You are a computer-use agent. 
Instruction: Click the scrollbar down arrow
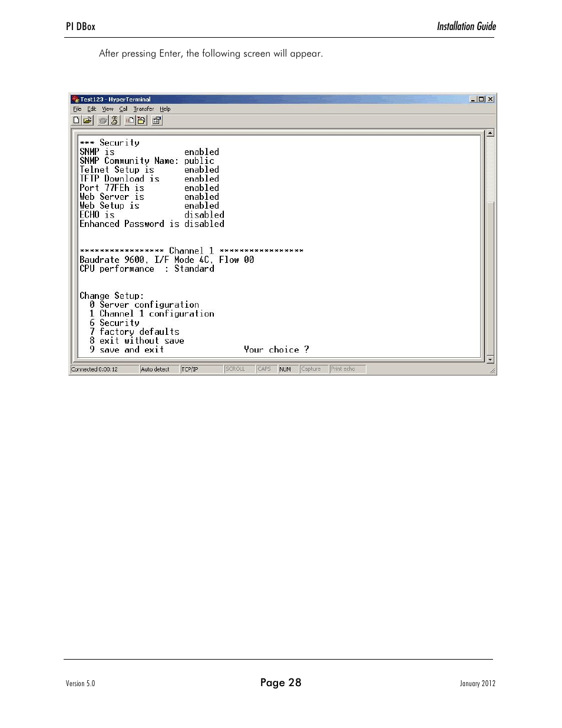point(490,359)
